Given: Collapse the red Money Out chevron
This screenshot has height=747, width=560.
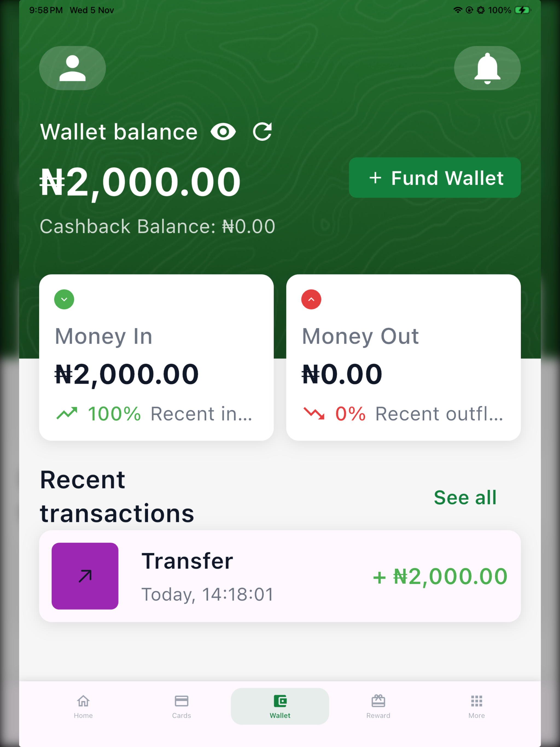Looking at the screenshot, I should pyautogui.click(x=311, y=299).
